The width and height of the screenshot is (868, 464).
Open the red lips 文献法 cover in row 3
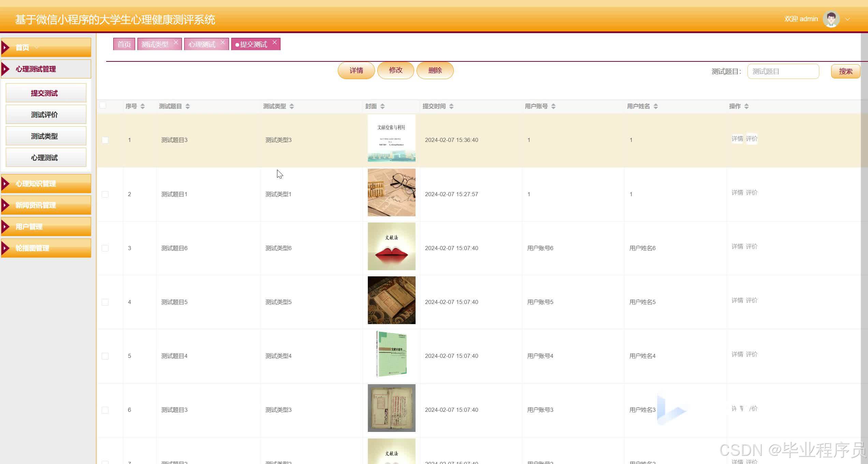coord(392,246)
